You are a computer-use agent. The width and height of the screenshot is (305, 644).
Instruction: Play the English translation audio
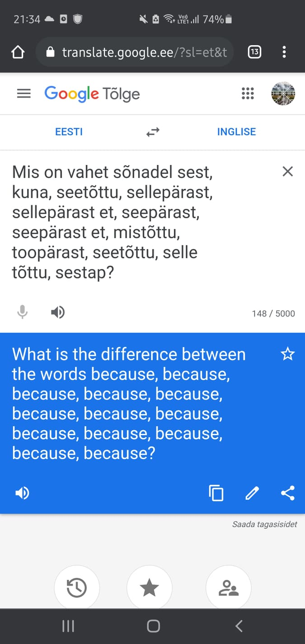22,493
